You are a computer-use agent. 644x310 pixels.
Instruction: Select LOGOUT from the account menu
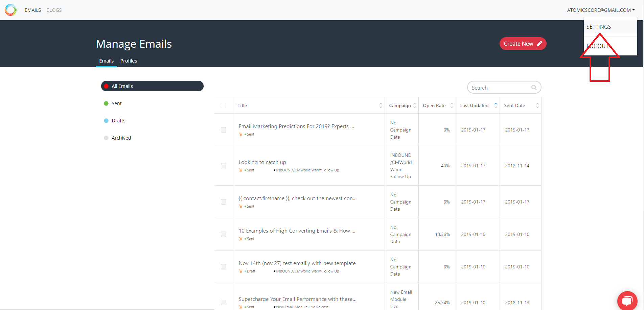coord(610,46)
